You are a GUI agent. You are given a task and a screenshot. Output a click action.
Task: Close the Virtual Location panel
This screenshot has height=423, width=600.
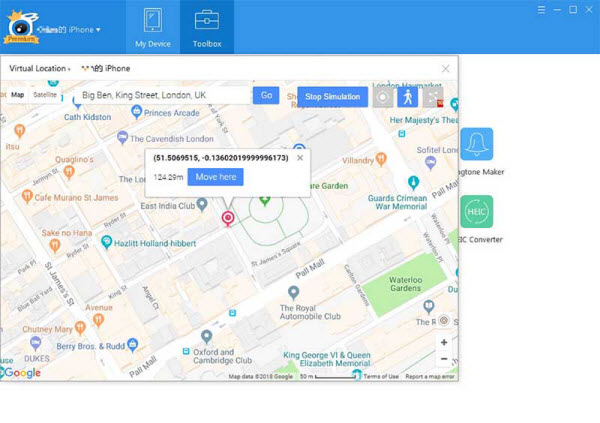(x=445, y=69)
